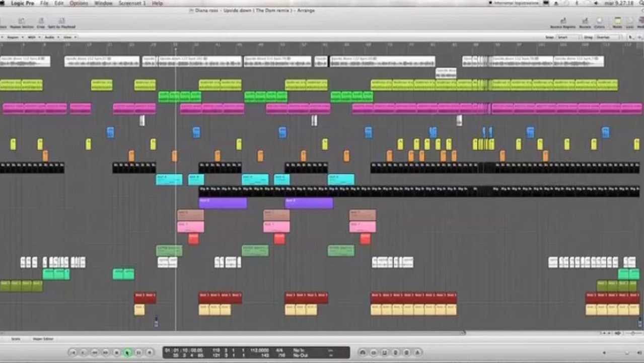Click the Record transport button
The image size is (644, 363).
point(149,353)
